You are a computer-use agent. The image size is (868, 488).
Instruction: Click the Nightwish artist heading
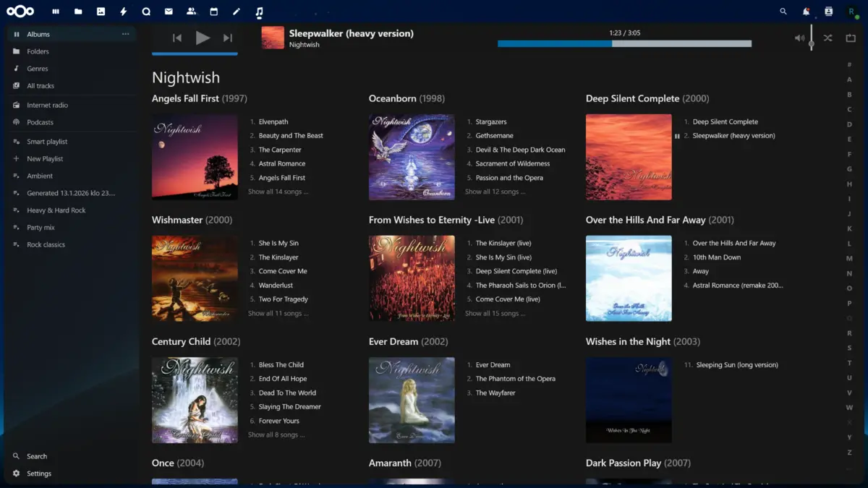[x=186, y=77]
